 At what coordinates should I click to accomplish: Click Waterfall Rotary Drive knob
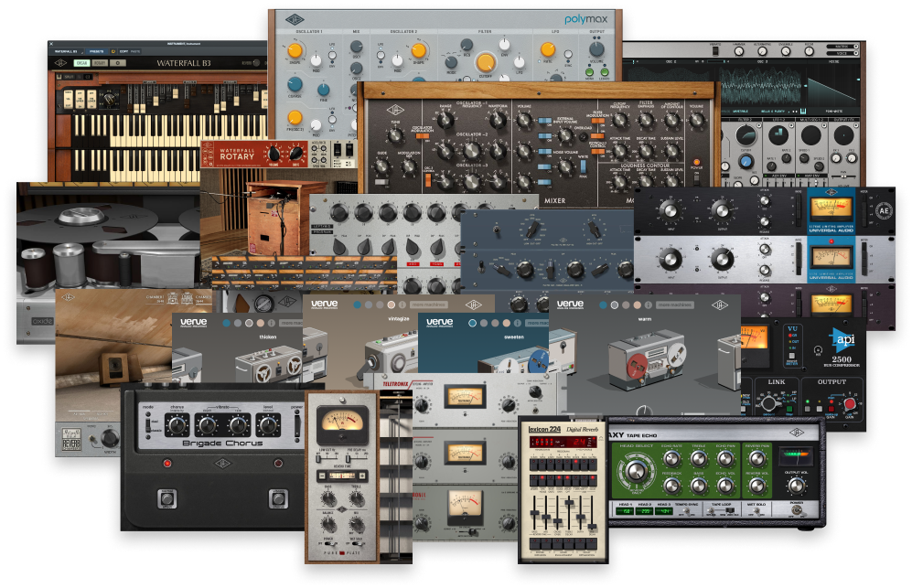(297, 154)
